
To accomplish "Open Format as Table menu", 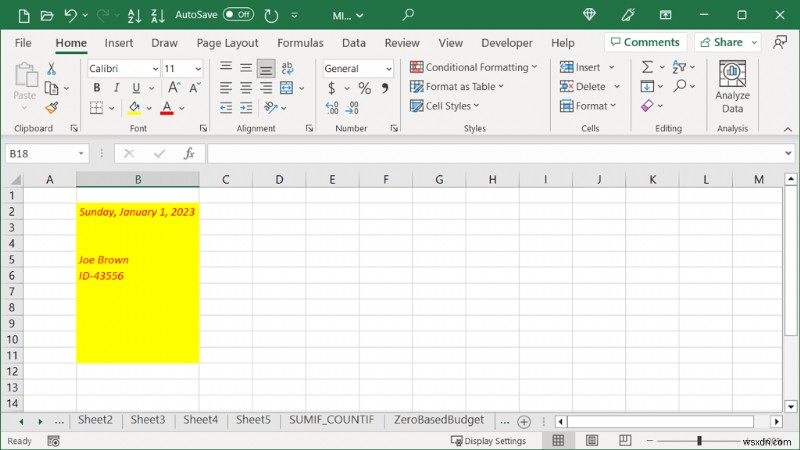I will click(457, 86).
